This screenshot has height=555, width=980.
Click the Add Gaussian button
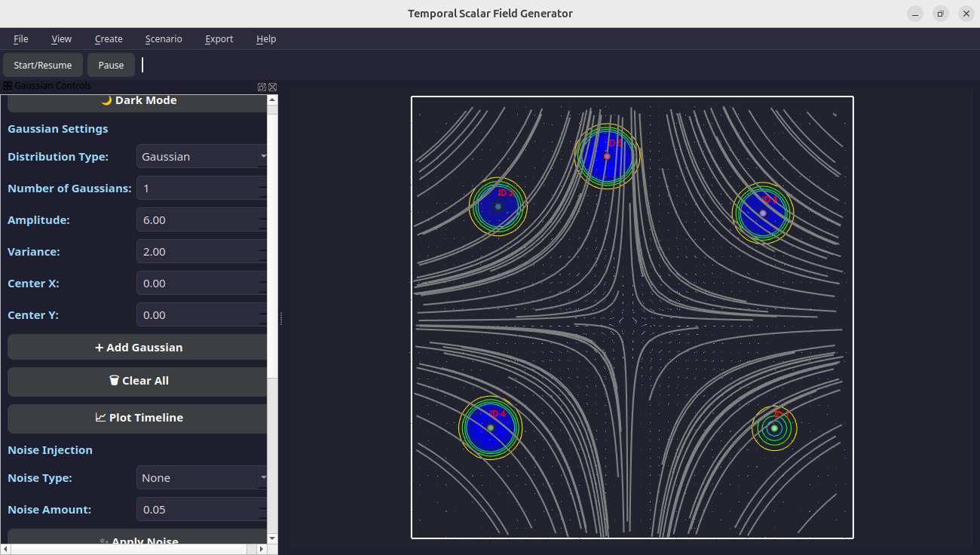click(138, 348)
